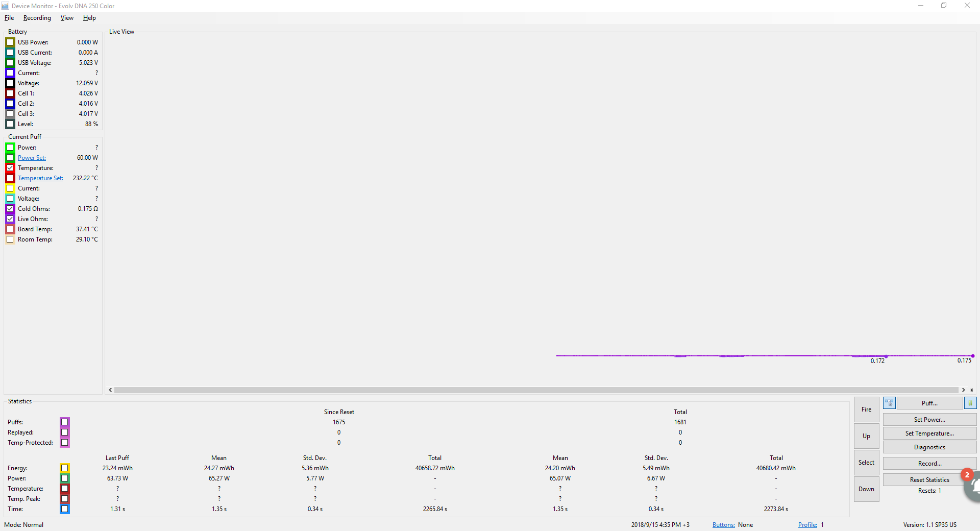This screenshot has width=980, height=531.
Task: Open the View menu
Action: 67,18
